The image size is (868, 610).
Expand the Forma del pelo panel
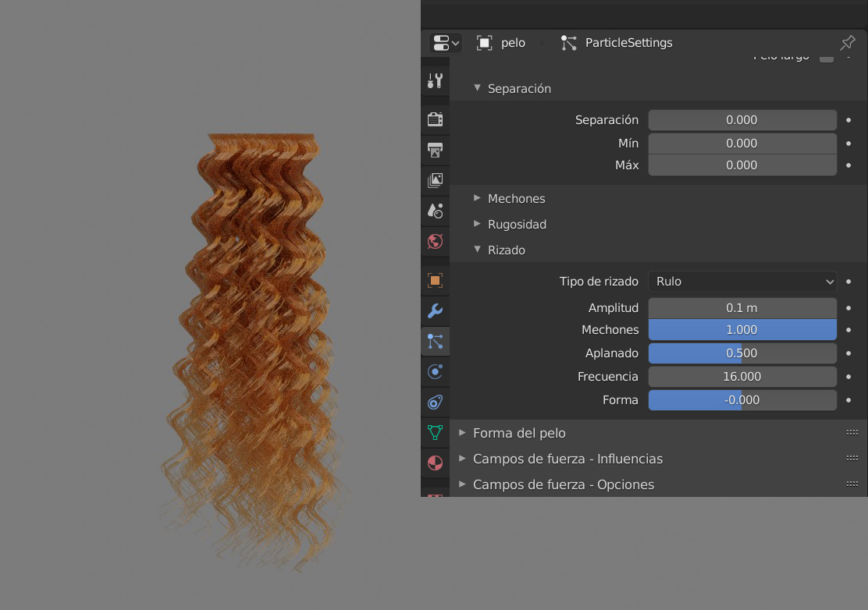coord(462,432)
